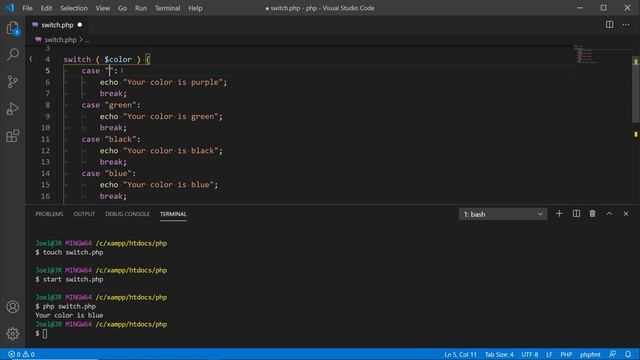640x360 pixels.
Task: Open the Explorer view in activity bar
Action: pyautogui.click(x=13, y=29)
